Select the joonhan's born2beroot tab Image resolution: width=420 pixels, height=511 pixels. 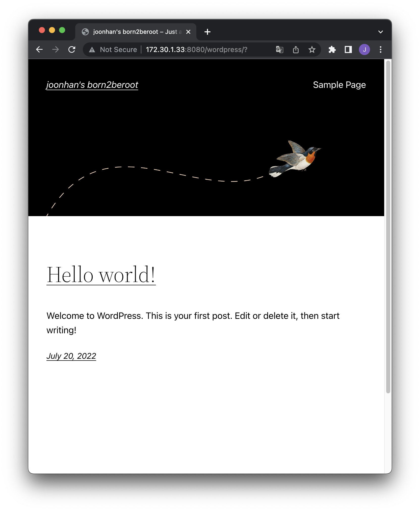(x=134, y=32)
